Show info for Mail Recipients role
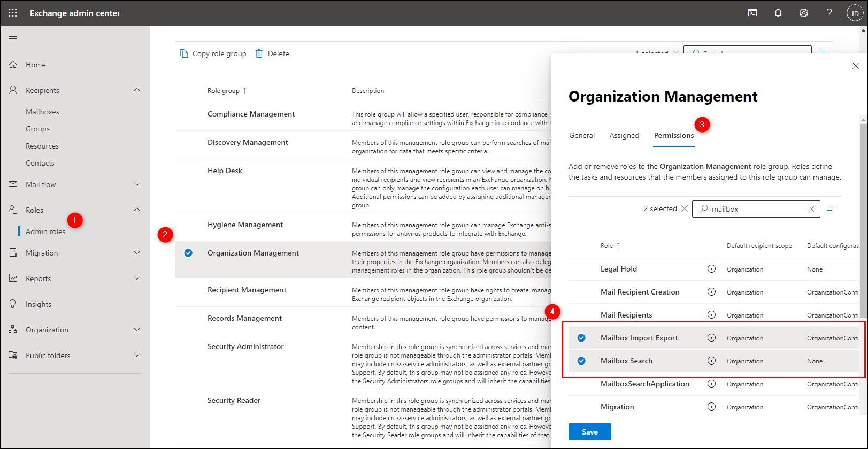This screenshot has height=449, width=868. click(711, 315)
